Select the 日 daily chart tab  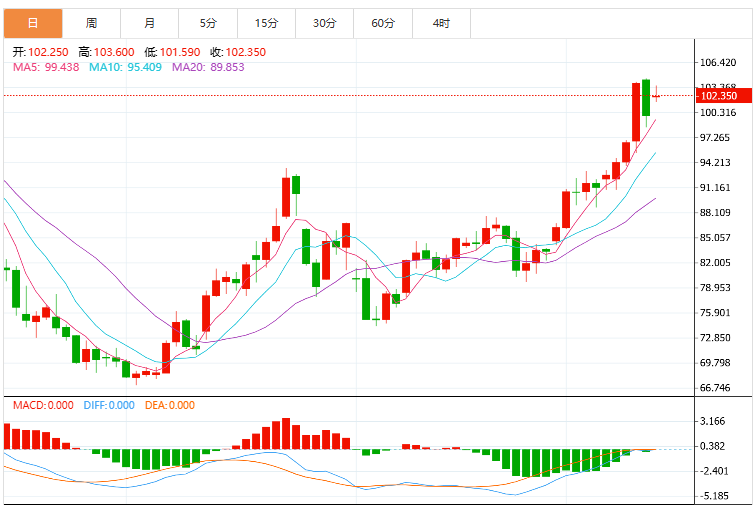coord(33,23)
